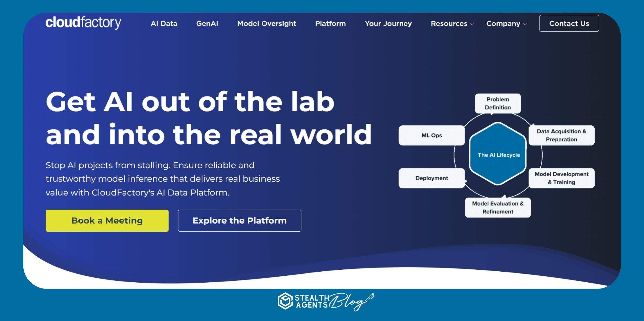Viewport: 644px width, 321px height.
Task: Click the Stop AI projects from stalling paragraph
Action: click(x=163, y=179)
